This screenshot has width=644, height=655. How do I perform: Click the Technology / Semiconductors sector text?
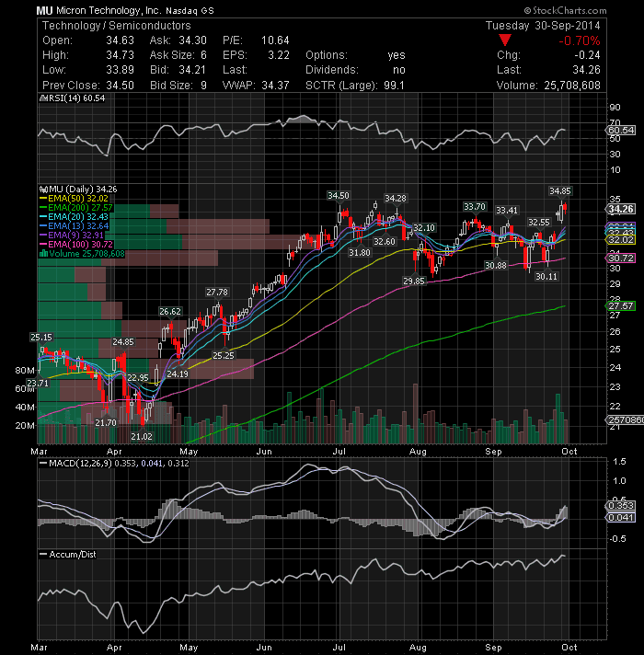click(x=117, y=26)
